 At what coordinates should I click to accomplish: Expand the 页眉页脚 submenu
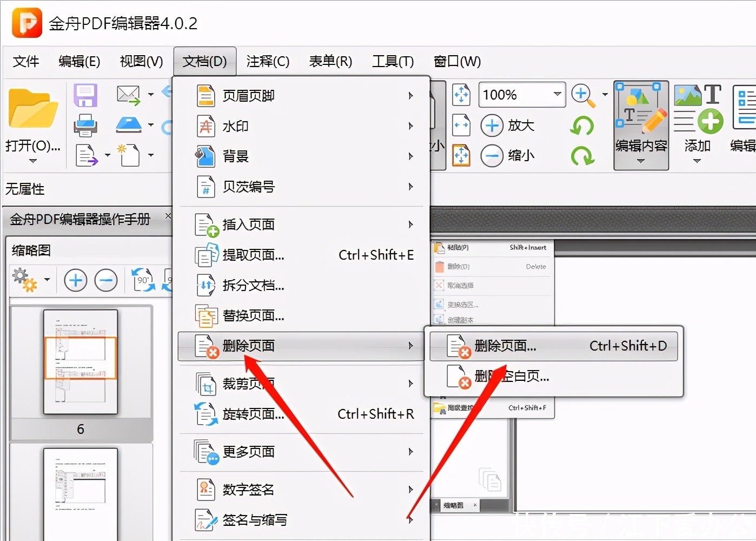click(x=410, y=95)
